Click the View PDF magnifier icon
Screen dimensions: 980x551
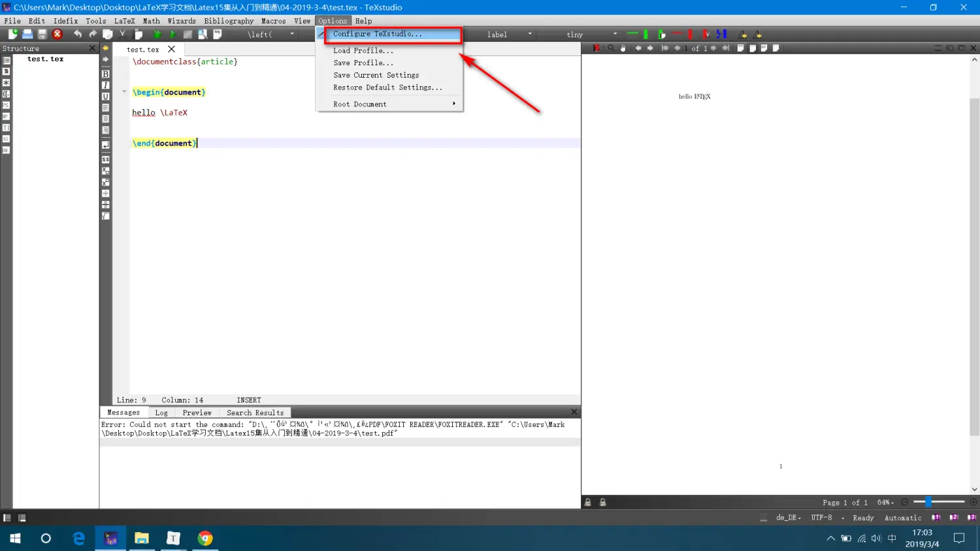pos(203,34)
